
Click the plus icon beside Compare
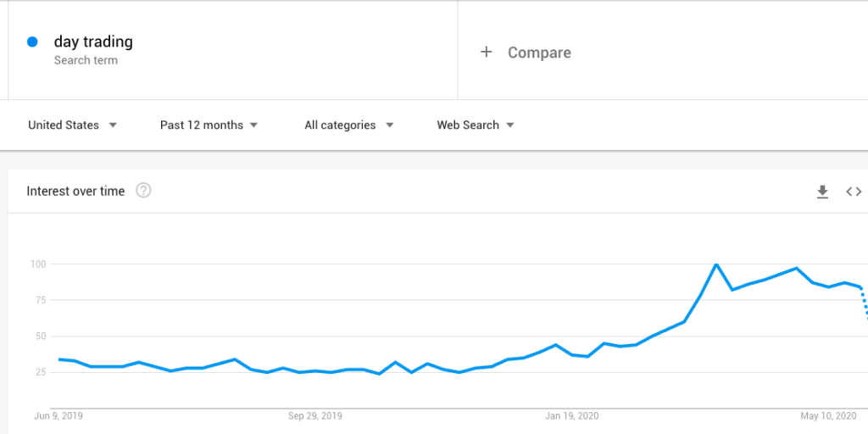coord(486,52)
